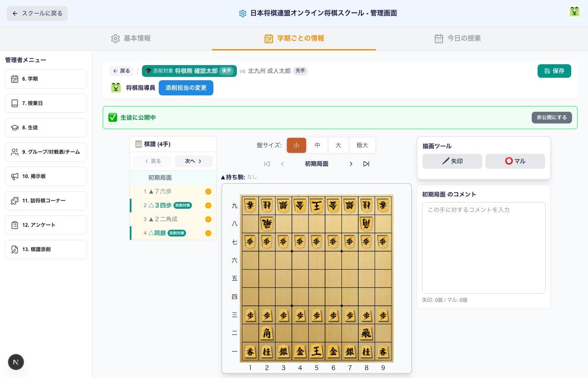Select move 4 △同銀 in the kifu list
Viewport: 588px width, 378px height.
[x=173, y=233]
